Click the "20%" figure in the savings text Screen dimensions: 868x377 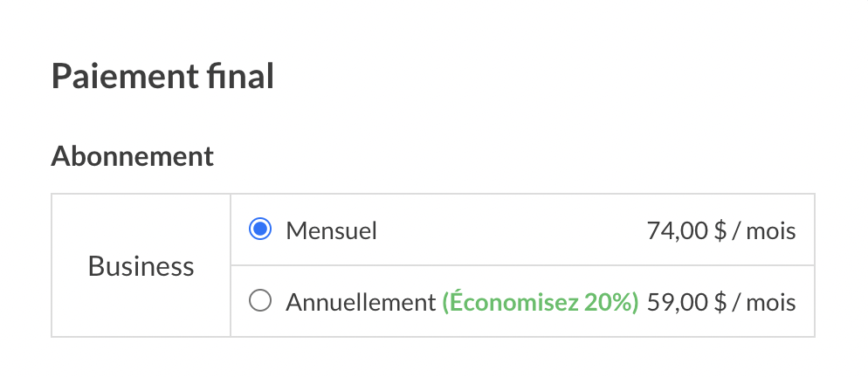tap(610, 302)
